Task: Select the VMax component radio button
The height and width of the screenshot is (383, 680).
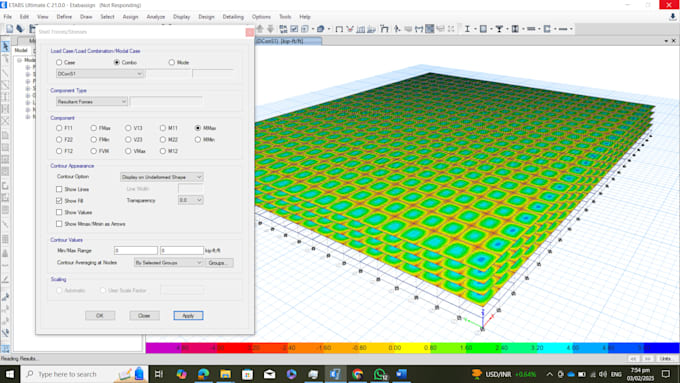Action: coord(128,151)
